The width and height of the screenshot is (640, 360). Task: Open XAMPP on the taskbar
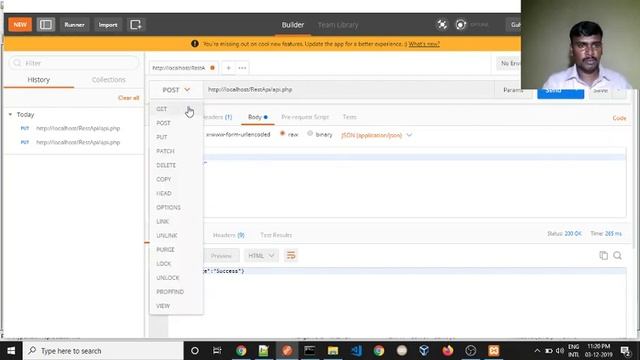pyautogui.click(x=493, y=351)
